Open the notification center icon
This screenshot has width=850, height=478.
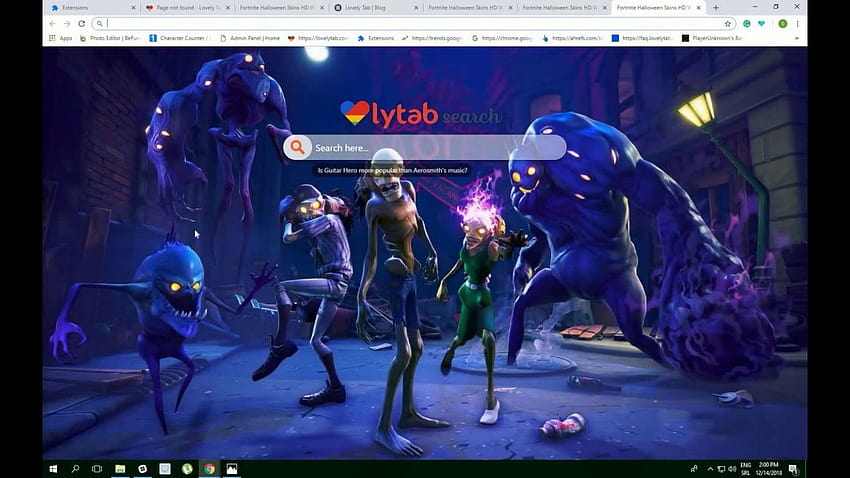(x=793, y=469)
